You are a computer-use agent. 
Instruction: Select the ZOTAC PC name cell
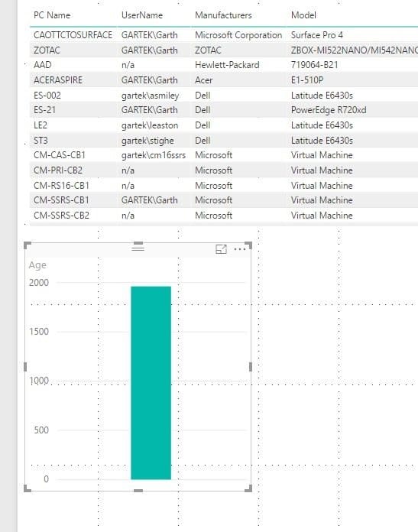click(47, 50)
